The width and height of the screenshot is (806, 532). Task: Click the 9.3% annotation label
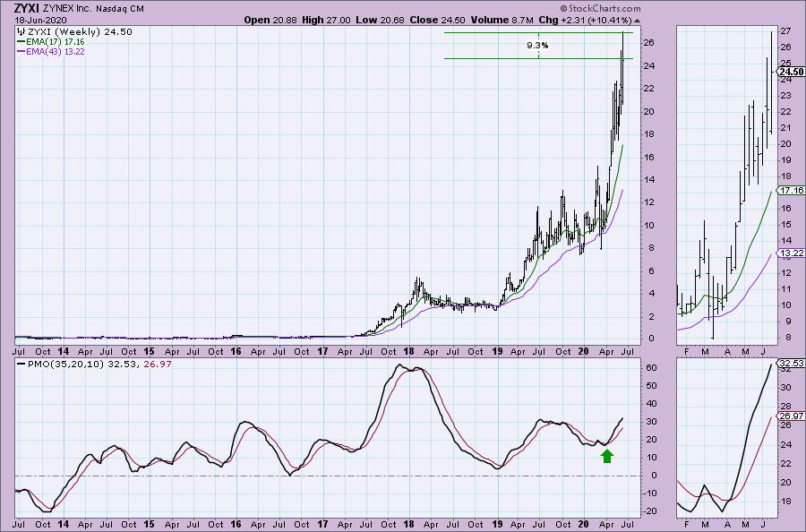coord(537,46)
